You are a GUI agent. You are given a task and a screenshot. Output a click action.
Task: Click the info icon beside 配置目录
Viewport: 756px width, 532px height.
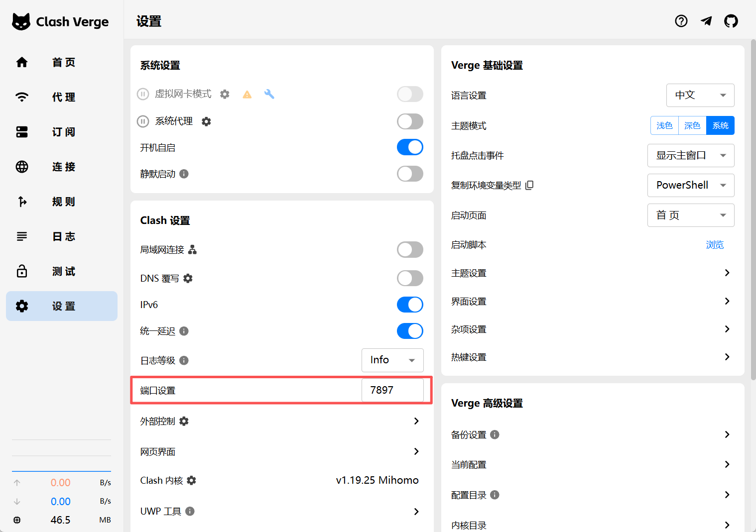(495, 495)
